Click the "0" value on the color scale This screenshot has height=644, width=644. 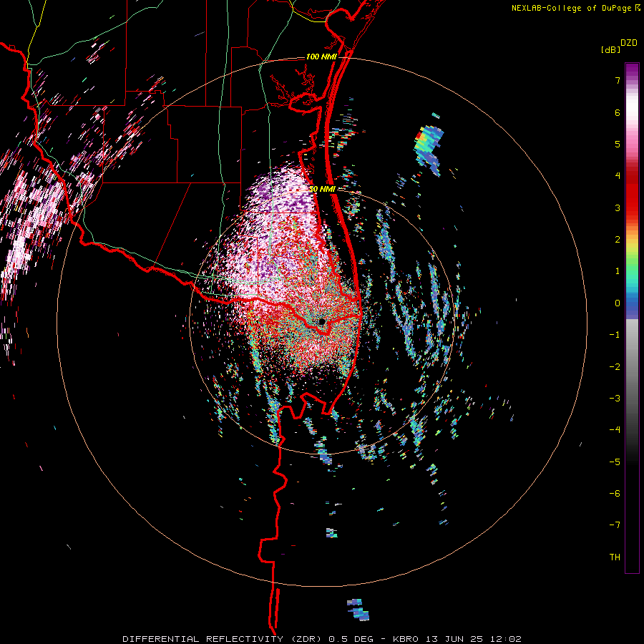pyautogui.click(x=618, y=303)
